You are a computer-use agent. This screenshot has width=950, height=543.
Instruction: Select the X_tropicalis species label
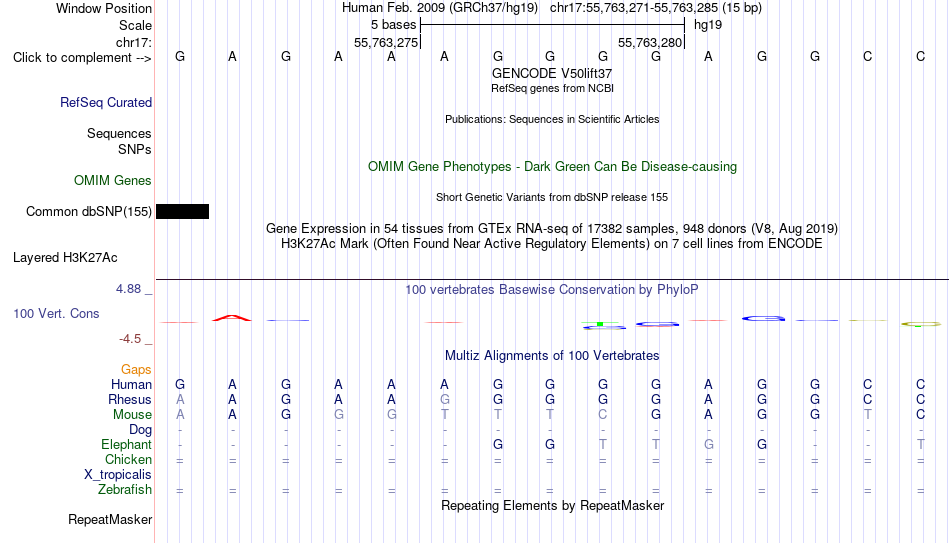pyautogui.click(x=118, y=475)
